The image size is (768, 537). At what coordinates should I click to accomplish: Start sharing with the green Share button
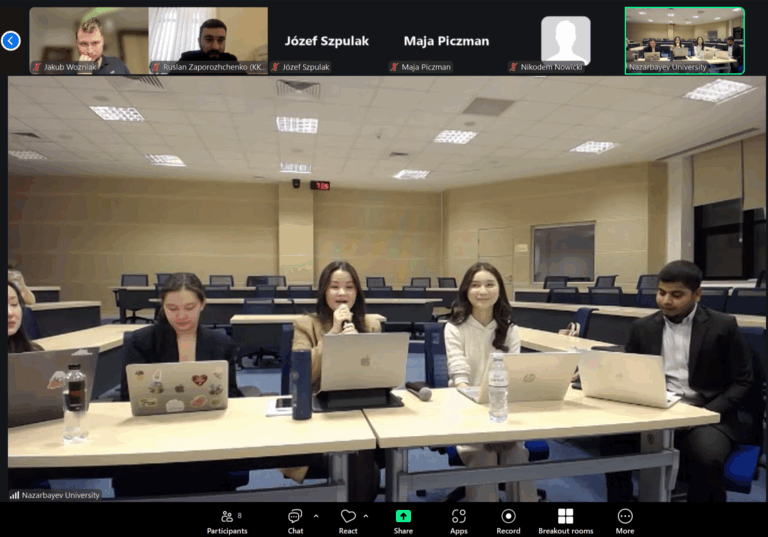click(403, 520)
